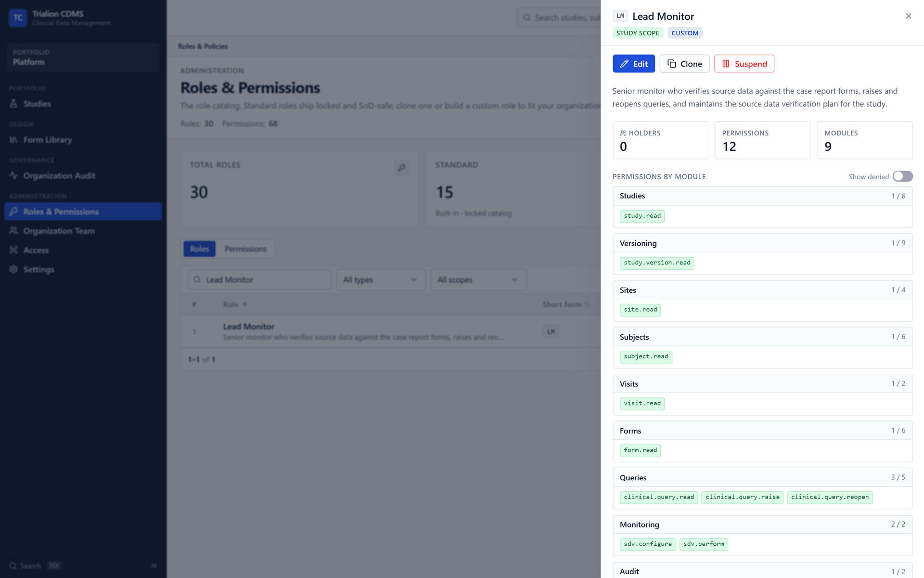The width and height of the screenshot is (924, 578).
Task: Select Roles & Permissions sidebar item
Action: (83, 211)
